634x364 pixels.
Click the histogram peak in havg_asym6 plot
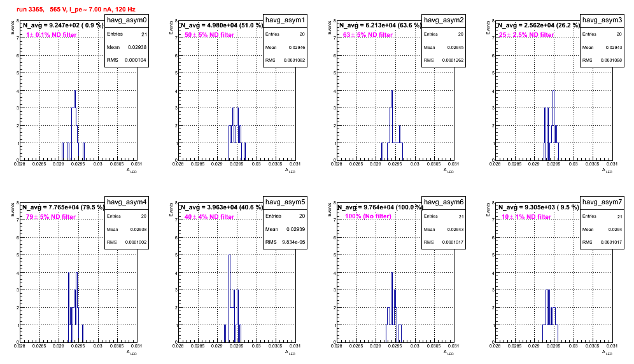point(392,273)
